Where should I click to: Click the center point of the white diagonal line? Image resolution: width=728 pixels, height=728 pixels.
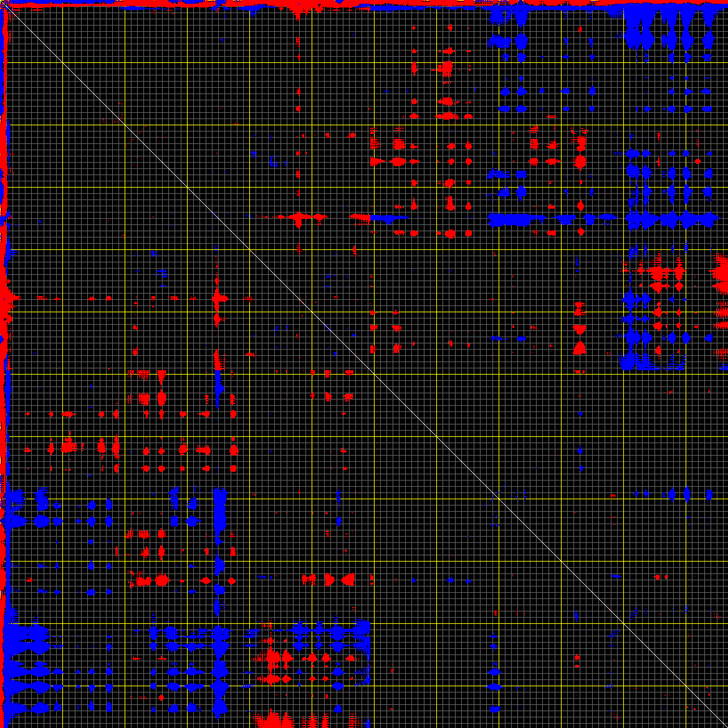(364, 364)
